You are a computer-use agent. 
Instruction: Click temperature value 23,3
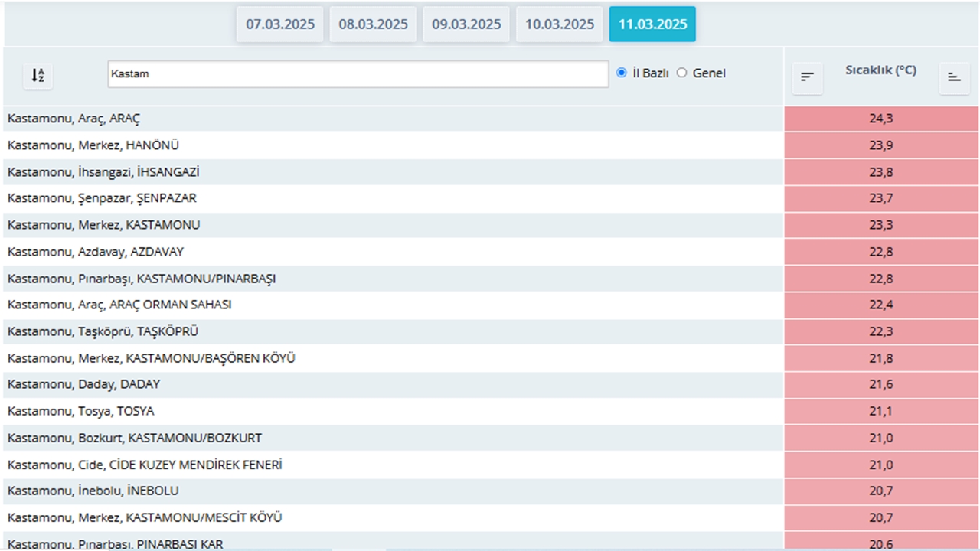tap(881, 225)
